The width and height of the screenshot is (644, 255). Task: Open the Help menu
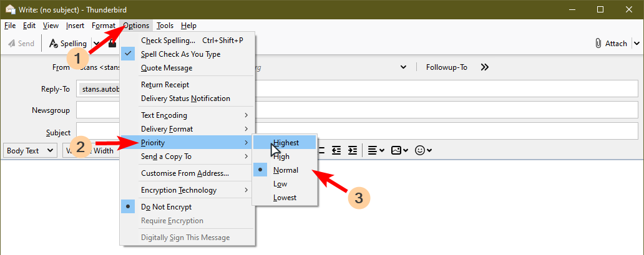click(188, 26)
